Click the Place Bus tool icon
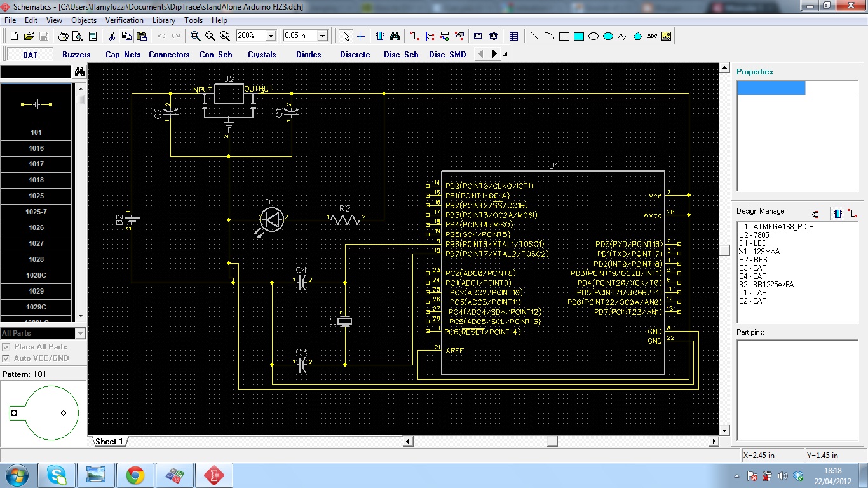Viewport: 868px width, 488px height. click(430, 36)
